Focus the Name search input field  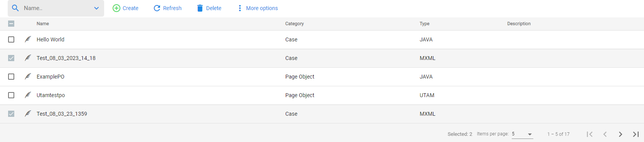(56, 8)
